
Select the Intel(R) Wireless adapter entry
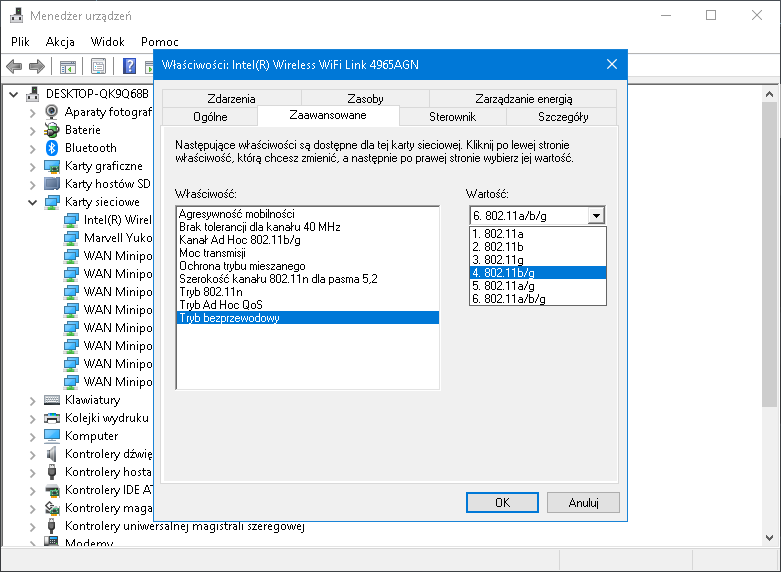118,220
